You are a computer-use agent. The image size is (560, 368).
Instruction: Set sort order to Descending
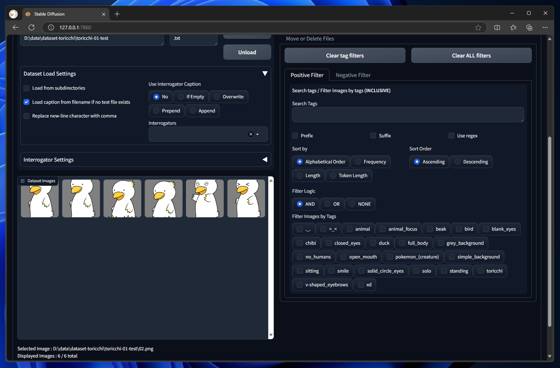[471, 162]
